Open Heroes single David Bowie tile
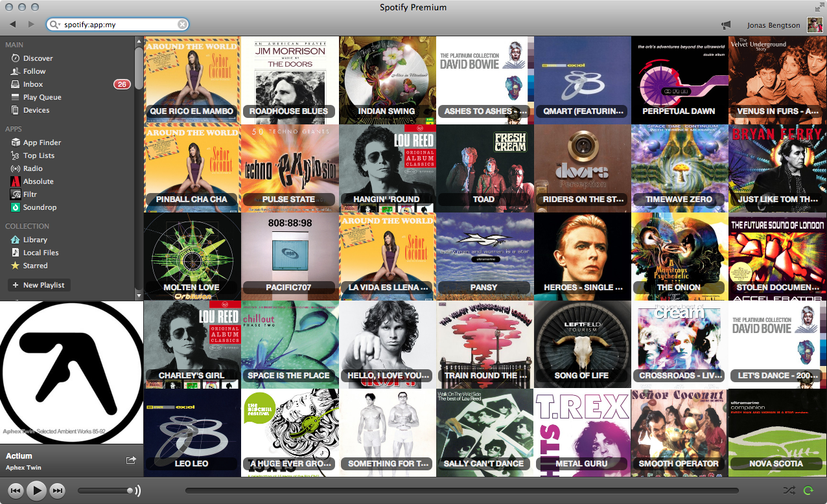827x504 pixels. pos(582,256)
